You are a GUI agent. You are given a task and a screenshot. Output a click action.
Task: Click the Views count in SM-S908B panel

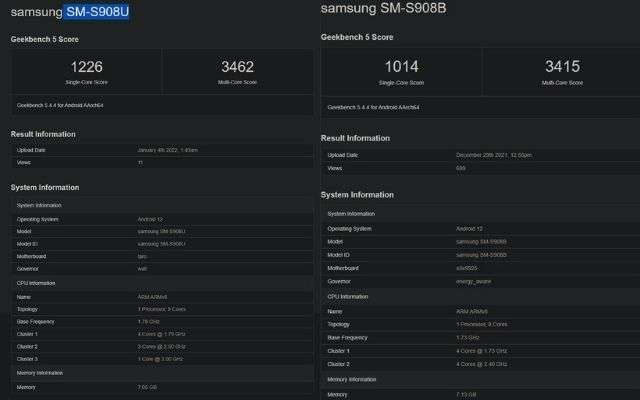pyautogui.click(x=460, y=168)
